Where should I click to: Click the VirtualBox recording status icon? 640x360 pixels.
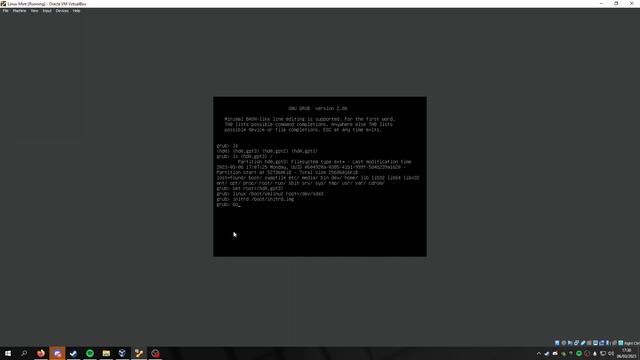click(x=602, y=343)
